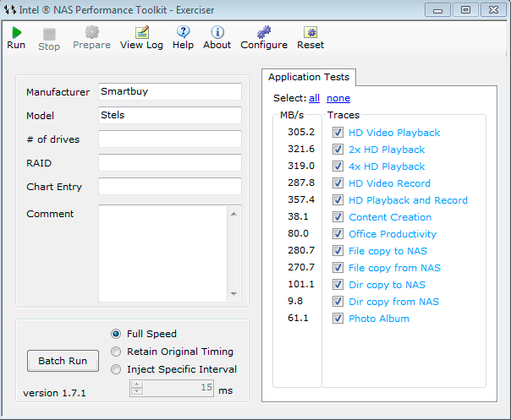511x420 pixels.
Task: Open the Dir copy to NAS link
Action: 387,285
